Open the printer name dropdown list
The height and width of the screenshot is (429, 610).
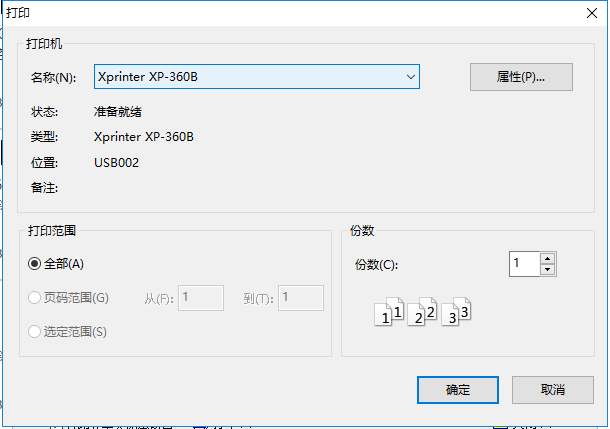257,77
